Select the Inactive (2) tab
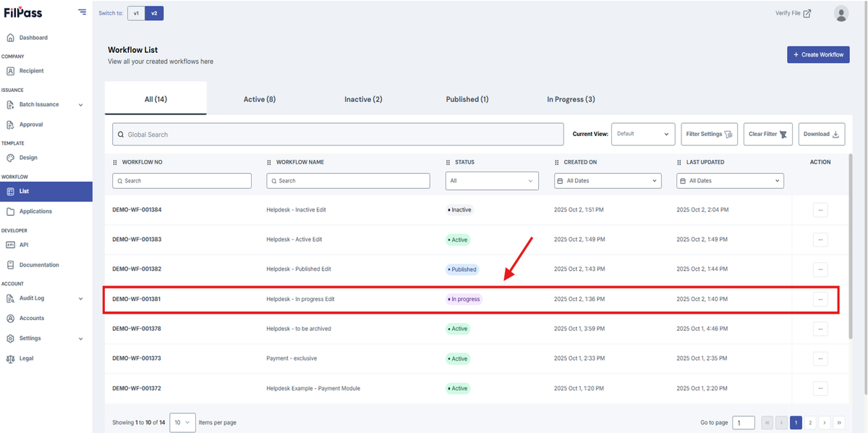 (363, 99)
